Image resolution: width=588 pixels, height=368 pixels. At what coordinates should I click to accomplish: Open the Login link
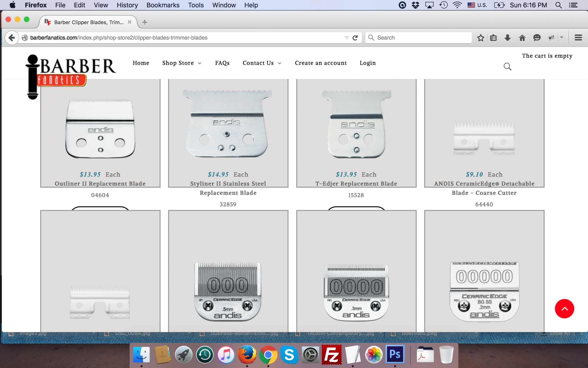tap(367, 63)
